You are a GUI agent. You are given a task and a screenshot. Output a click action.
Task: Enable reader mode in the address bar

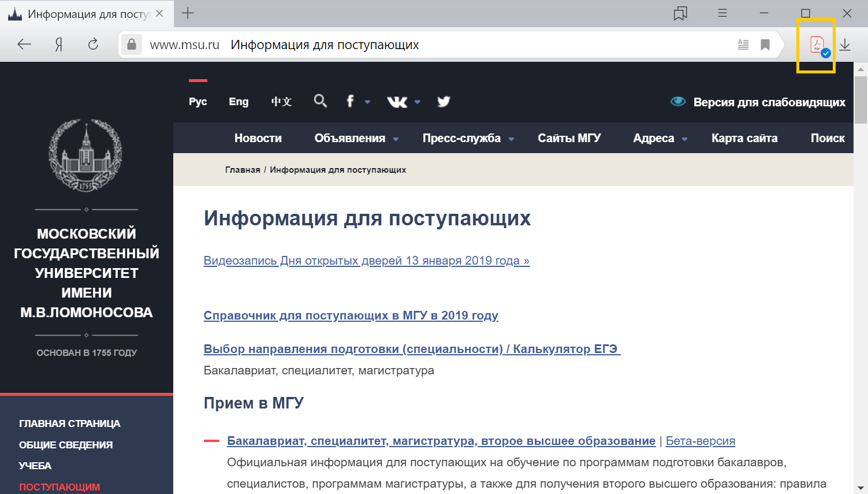pyautogui.click(x=743, y=44)
